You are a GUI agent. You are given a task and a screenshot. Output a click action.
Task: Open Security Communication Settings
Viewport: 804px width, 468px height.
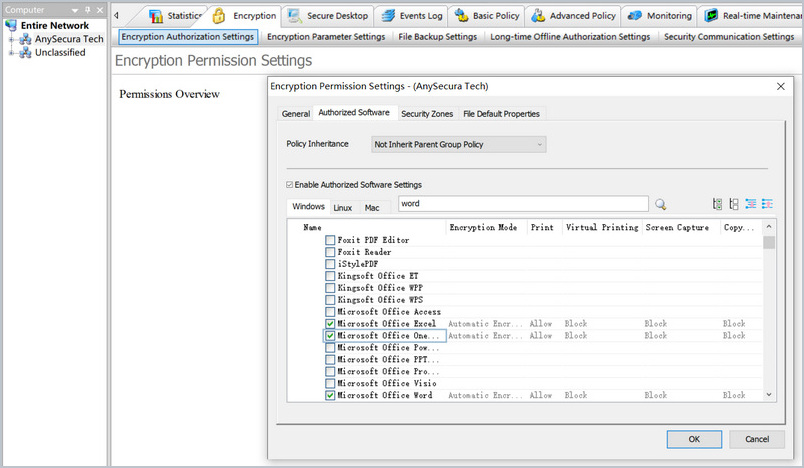(729, 37)
